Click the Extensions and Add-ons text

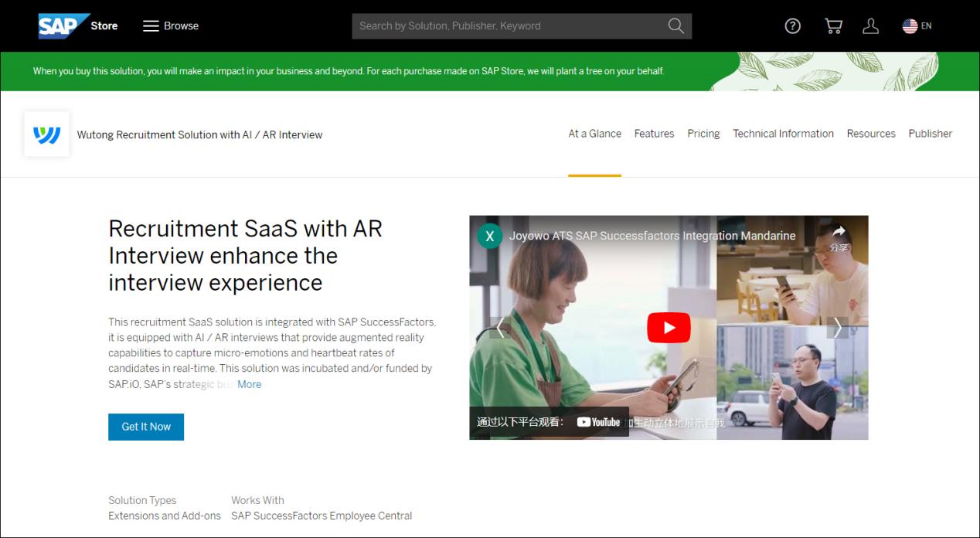click(165, 516)
